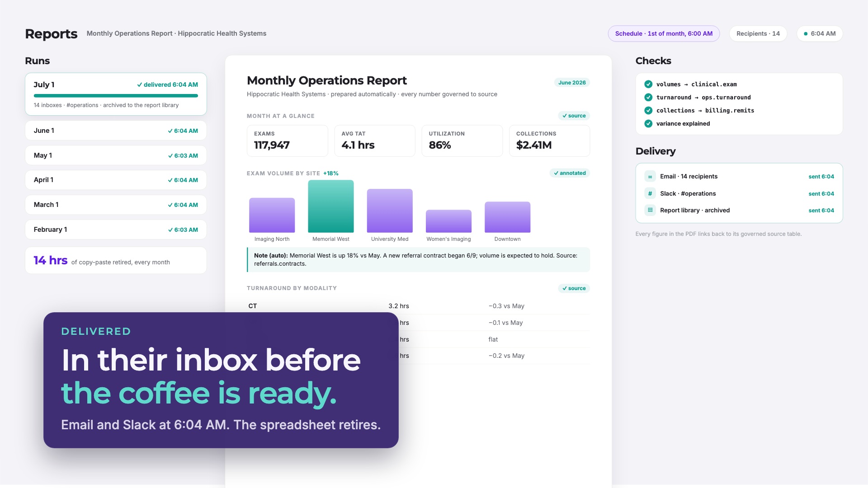Screen dimensions: 868x488
Task: Click the +18% exam volume label
Action: coord(331,174)
